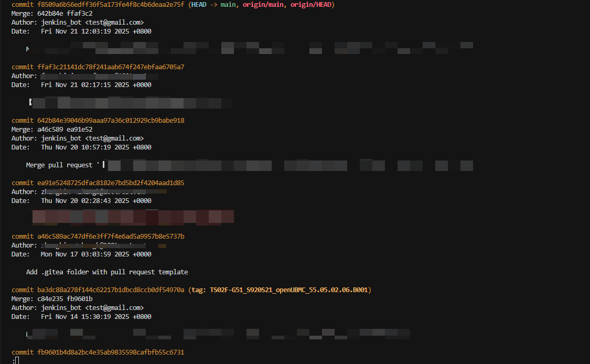Click the pager prompt cursor at the bottom

coord(17,361)
